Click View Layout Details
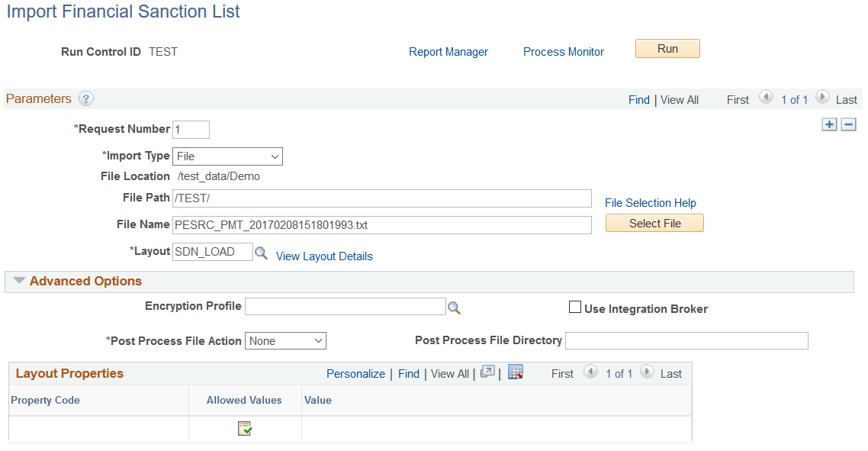 [x=323, y=256]
